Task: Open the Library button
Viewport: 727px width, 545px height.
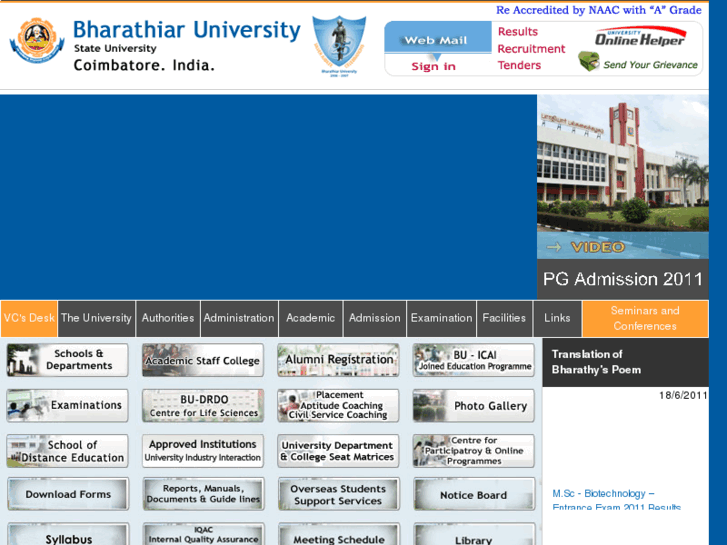Action: tap(474, 534)
